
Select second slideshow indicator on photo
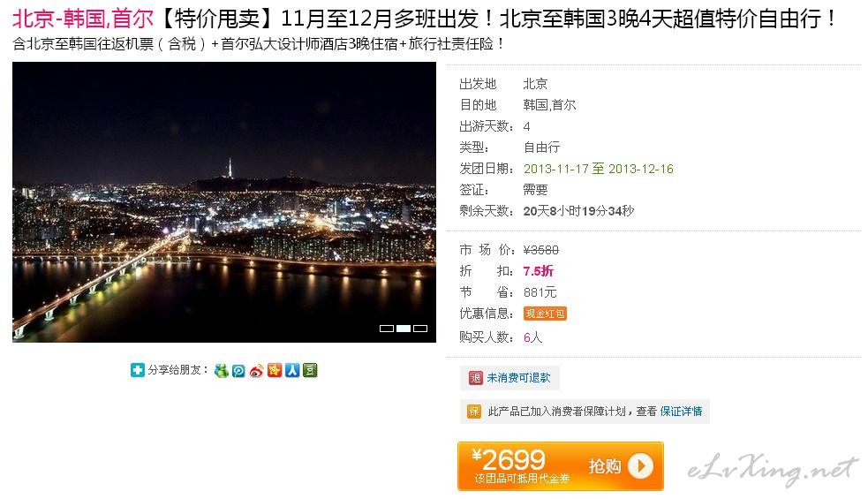click(404, 329)
